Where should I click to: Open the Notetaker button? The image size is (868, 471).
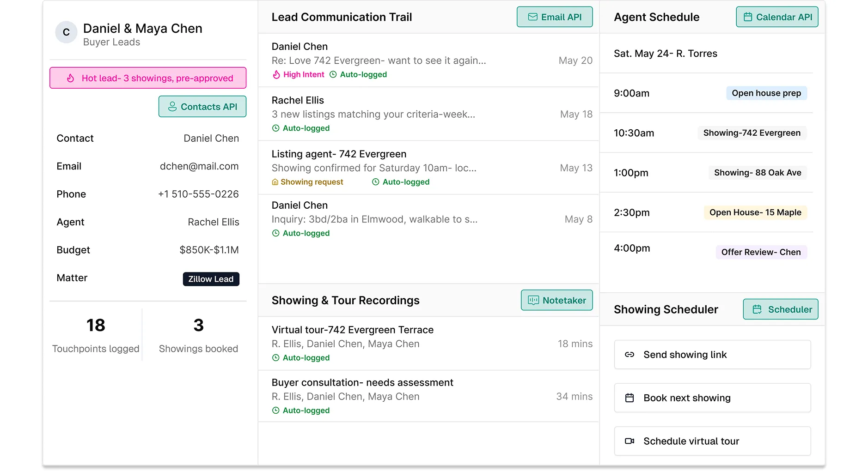(557, 300)
